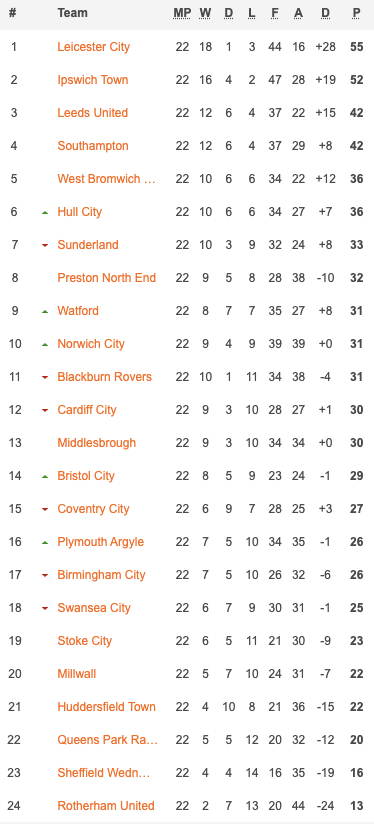Click the green up arrow beside Bristol City
The width and height of the screenshot is (374, 824).
tap(45, 476)
